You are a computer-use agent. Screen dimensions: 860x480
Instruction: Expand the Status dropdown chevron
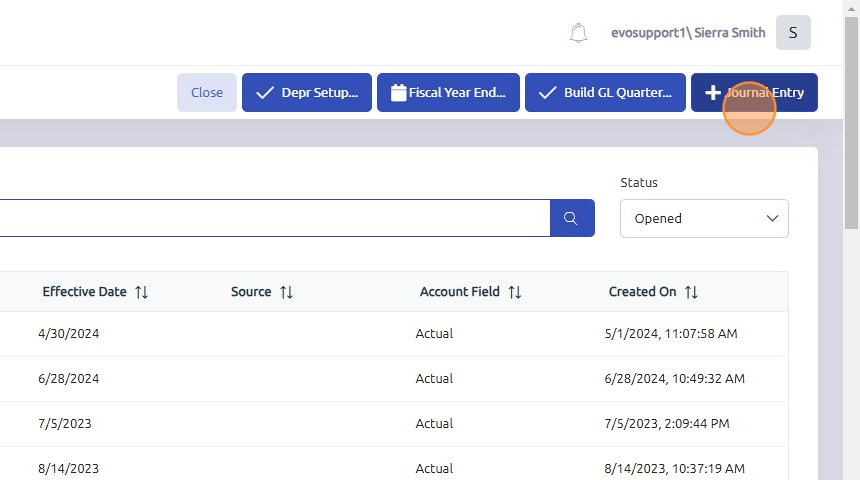[x=772, y=218]
